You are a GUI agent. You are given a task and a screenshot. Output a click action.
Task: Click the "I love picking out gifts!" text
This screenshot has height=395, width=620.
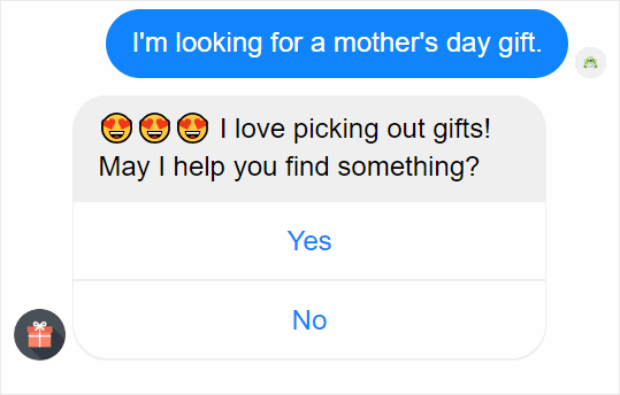point(355,129)
